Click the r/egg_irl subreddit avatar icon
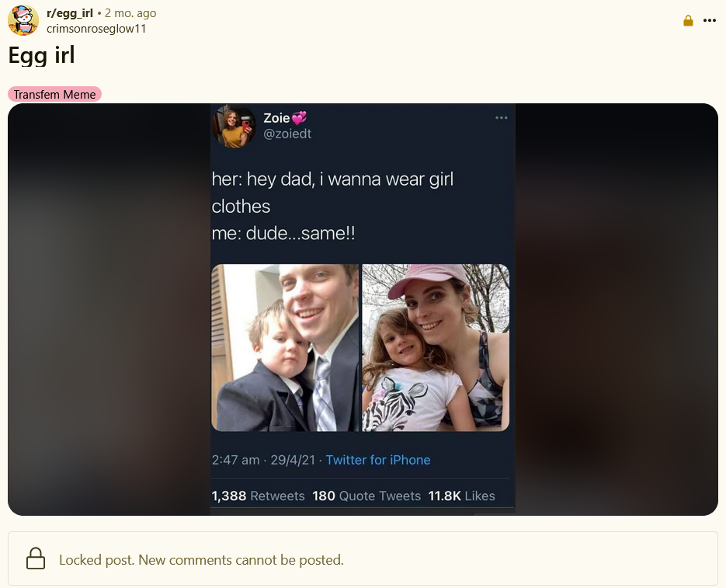 [x=23, y=20]
